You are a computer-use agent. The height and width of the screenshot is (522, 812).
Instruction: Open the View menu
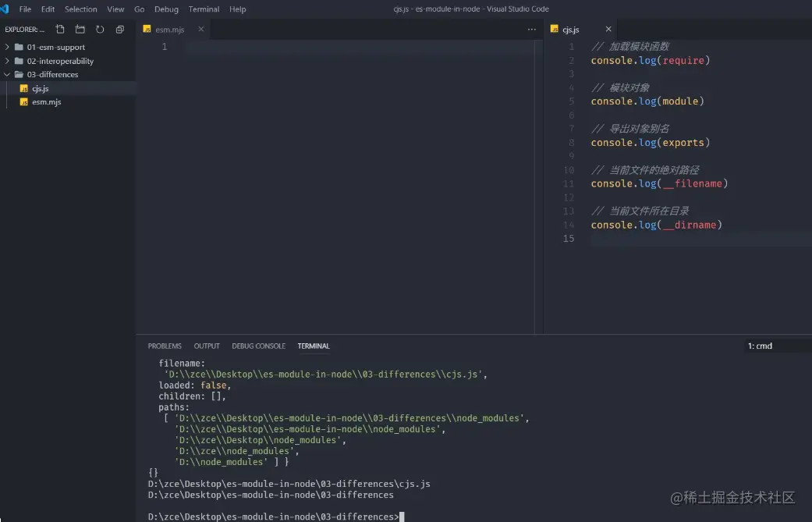point(115,9)
